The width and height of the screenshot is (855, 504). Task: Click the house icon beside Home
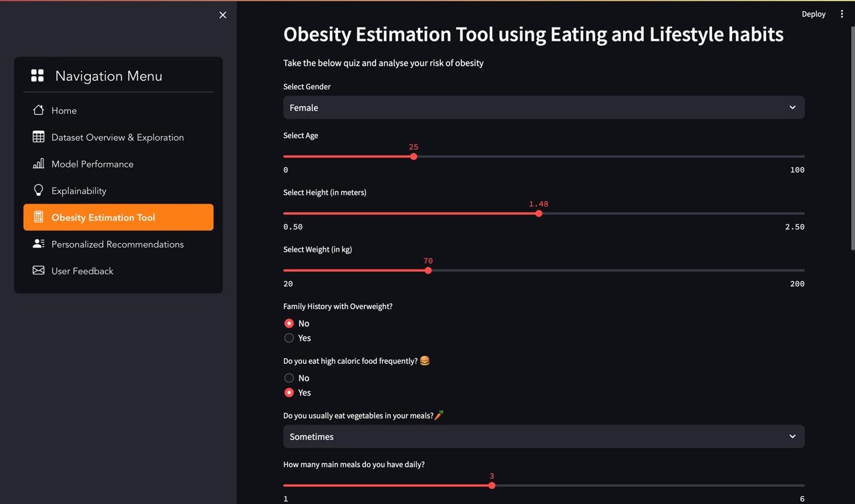(x=39, y=110)
